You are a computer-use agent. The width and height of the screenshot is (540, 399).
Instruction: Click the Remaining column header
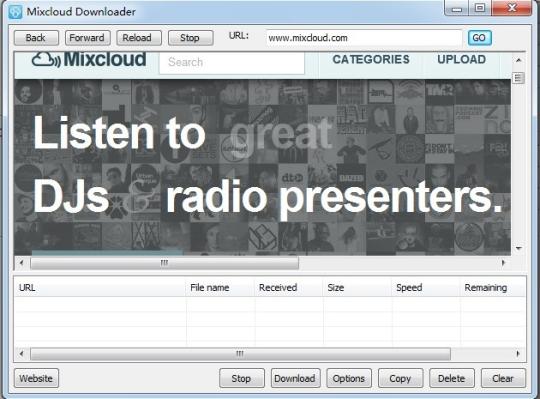pos(492,287)
